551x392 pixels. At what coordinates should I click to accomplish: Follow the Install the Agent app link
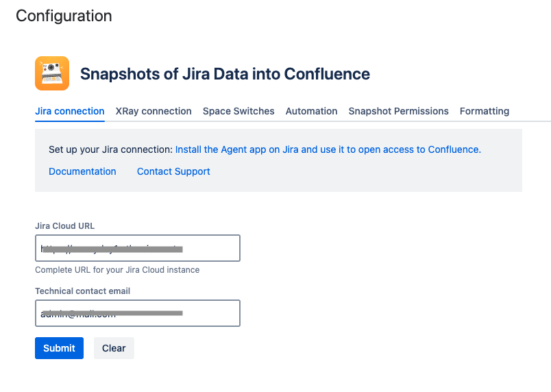tap(328, 149)
